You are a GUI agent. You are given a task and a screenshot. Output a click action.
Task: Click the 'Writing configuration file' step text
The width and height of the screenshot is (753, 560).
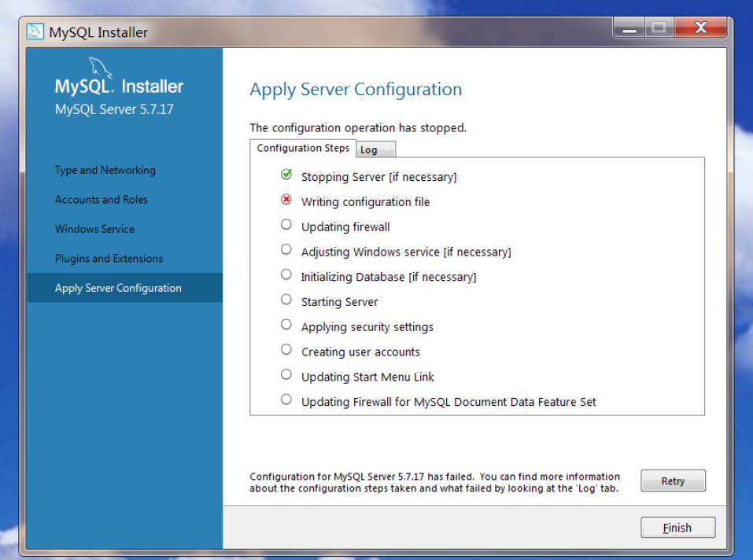365,202
